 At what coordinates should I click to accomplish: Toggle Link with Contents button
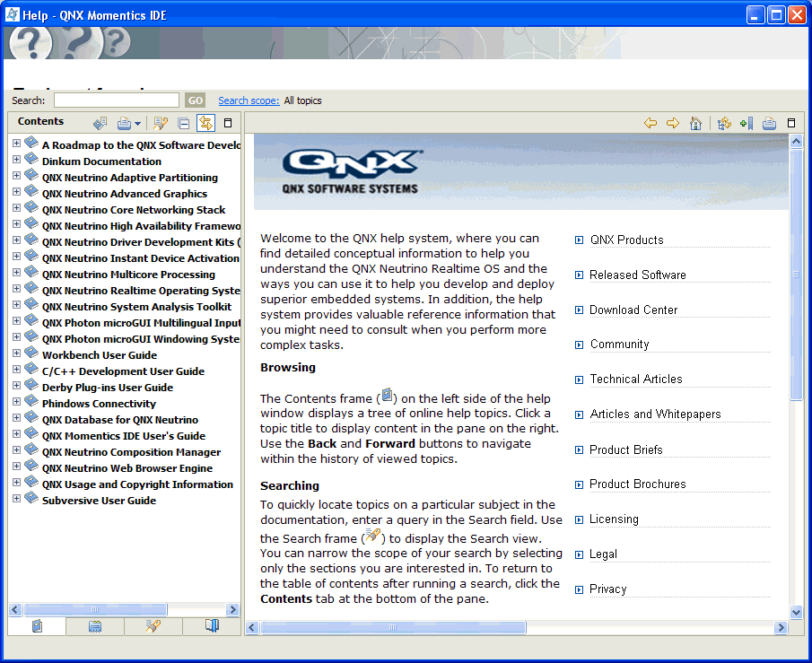coord(205,123)
